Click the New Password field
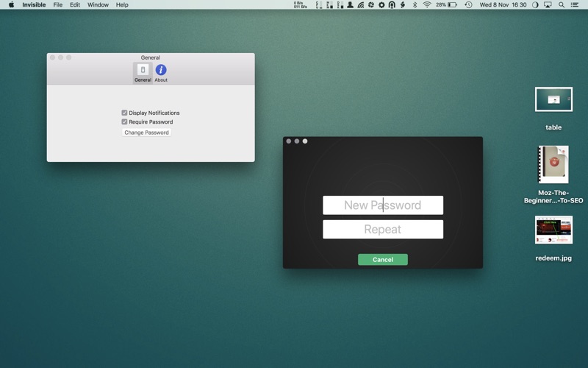The width and height of the screenshot is (588, 368). tap(382, 205)
